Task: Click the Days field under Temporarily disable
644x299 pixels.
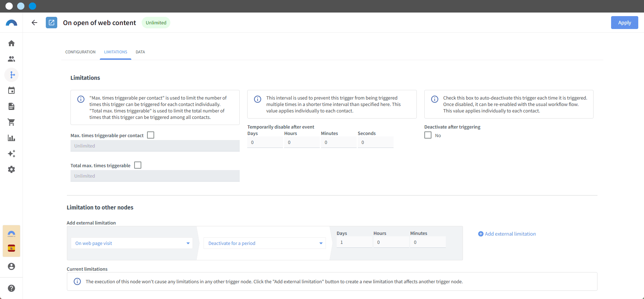Action: tap(265, 142)
